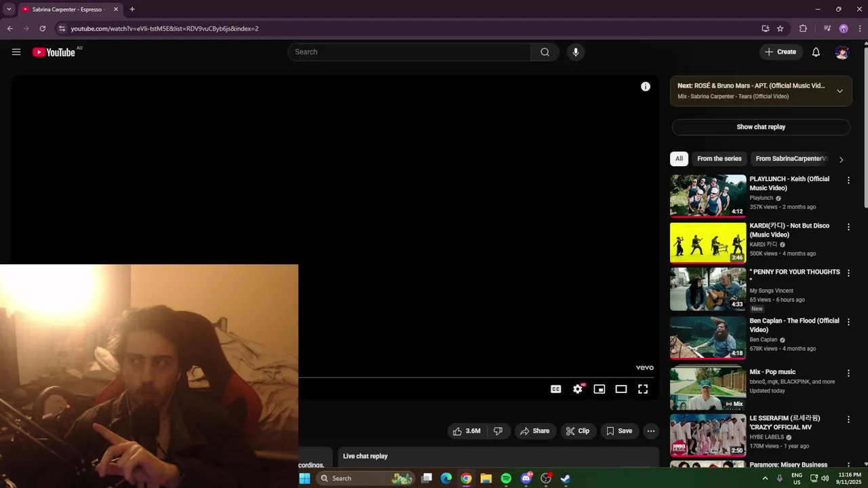
Task: Open options for Mix - Pop music
Action: click(x=848, y=373)
